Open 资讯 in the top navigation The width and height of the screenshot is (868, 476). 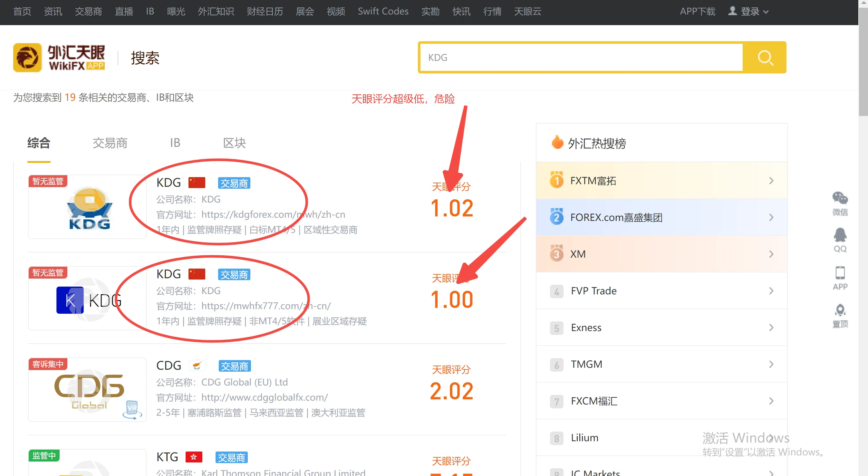pyautogui.click(x=53, y=11)
